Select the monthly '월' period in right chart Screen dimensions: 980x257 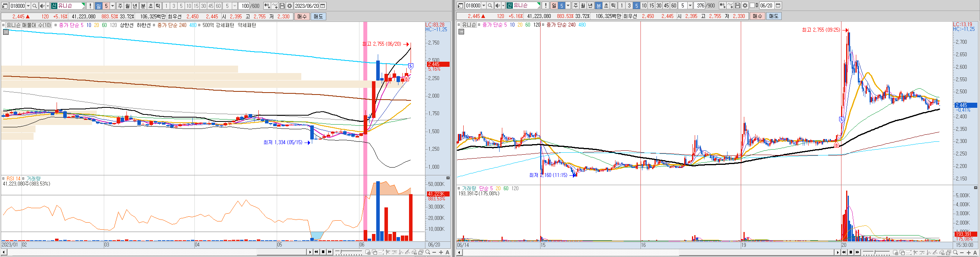(x=583, y=5)
